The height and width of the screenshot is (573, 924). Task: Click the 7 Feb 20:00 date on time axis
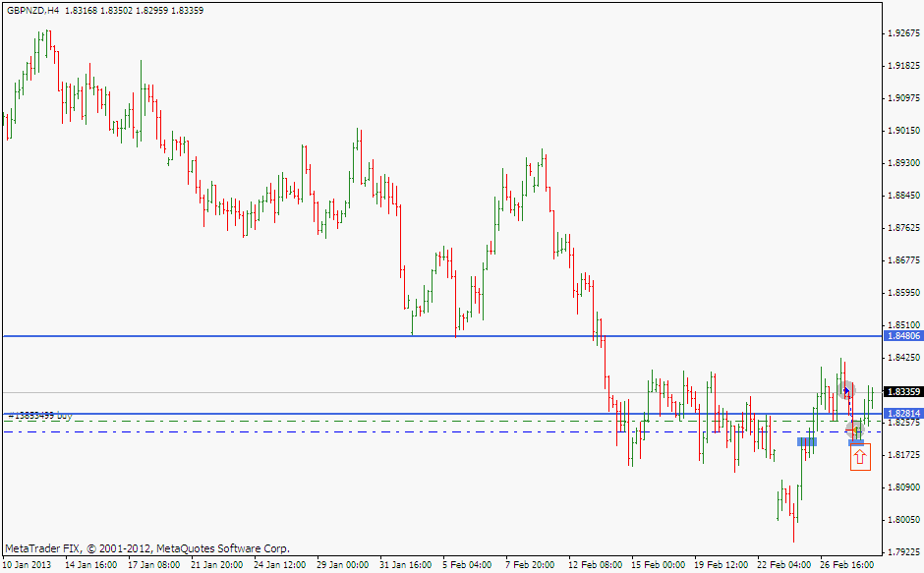click(x=530, y=565)
